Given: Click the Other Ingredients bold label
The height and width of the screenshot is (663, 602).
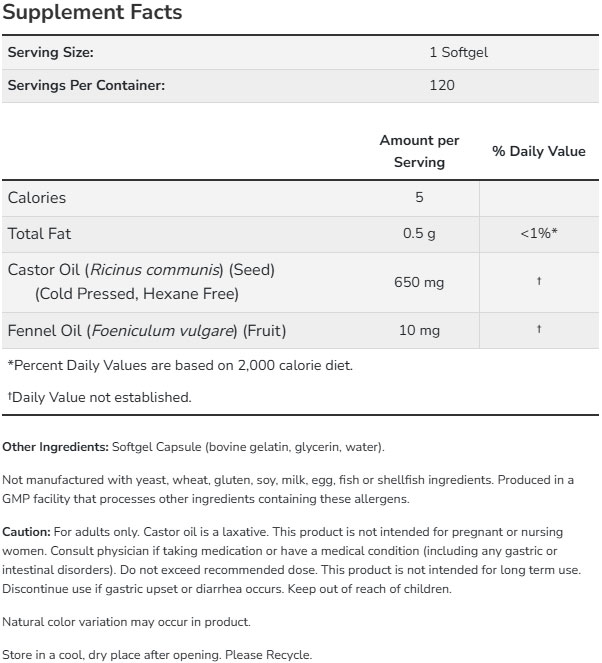Looking at the screenshot, I should (x=55, y=447).
